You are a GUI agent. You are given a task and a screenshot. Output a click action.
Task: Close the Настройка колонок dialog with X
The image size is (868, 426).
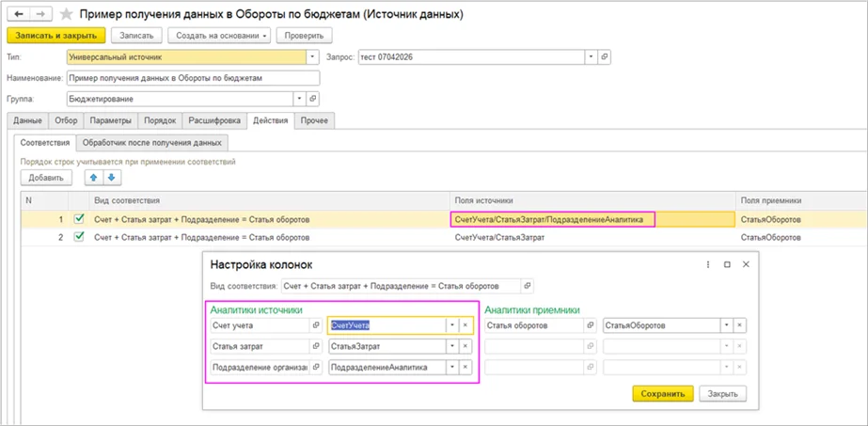pyautogui.click(x=746, y=264)
